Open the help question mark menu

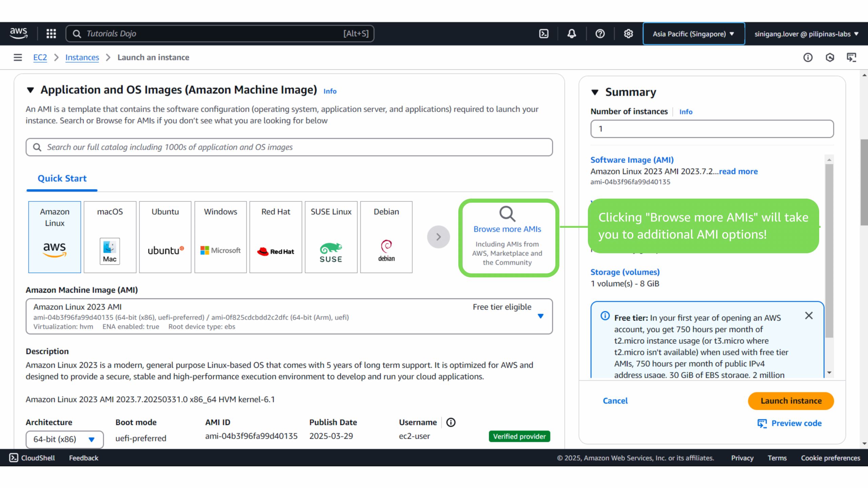pyautogui.click(x=600, y=34)
